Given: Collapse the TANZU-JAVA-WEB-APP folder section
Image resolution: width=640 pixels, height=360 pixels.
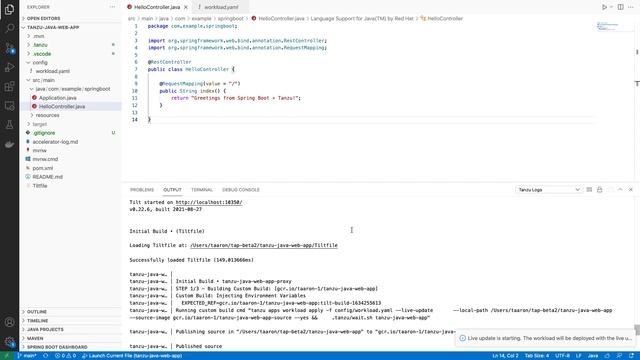Looking at the screenshot, I should pos(71,27).
